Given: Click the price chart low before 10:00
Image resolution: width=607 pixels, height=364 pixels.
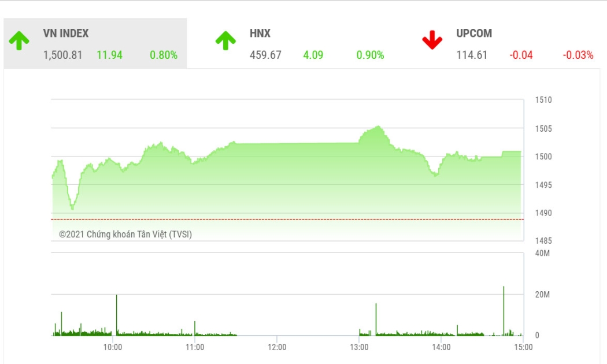Looking at the screenshot, I should tap(72, 208).
